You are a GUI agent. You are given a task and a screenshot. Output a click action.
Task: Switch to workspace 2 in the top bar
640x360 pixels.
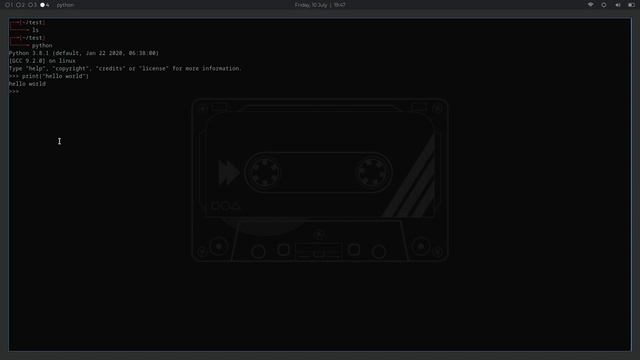pyautogui.click(x=20, y=5)
